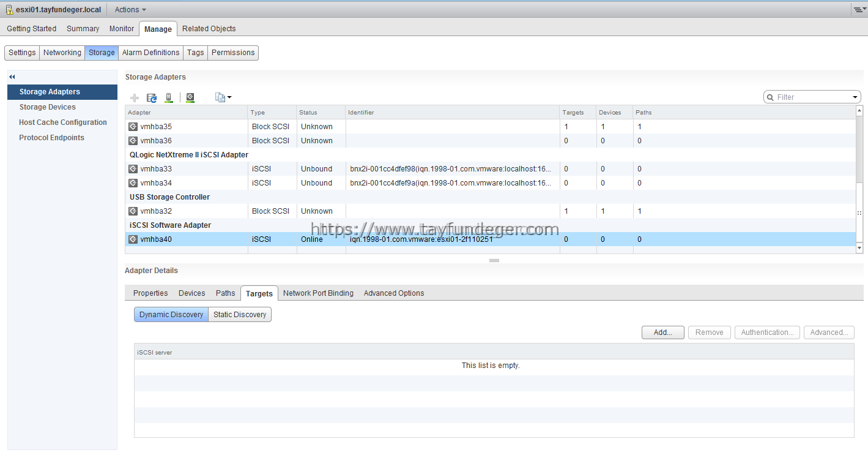Click the vmhba40 adapter icon

coord(133,239)
